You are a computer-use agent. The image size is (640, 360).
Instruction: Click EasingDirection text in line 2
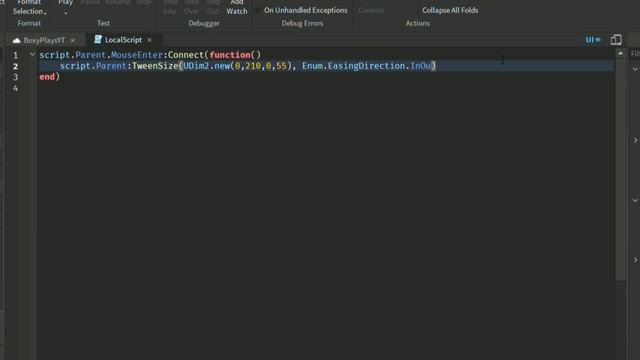(366, 66)
